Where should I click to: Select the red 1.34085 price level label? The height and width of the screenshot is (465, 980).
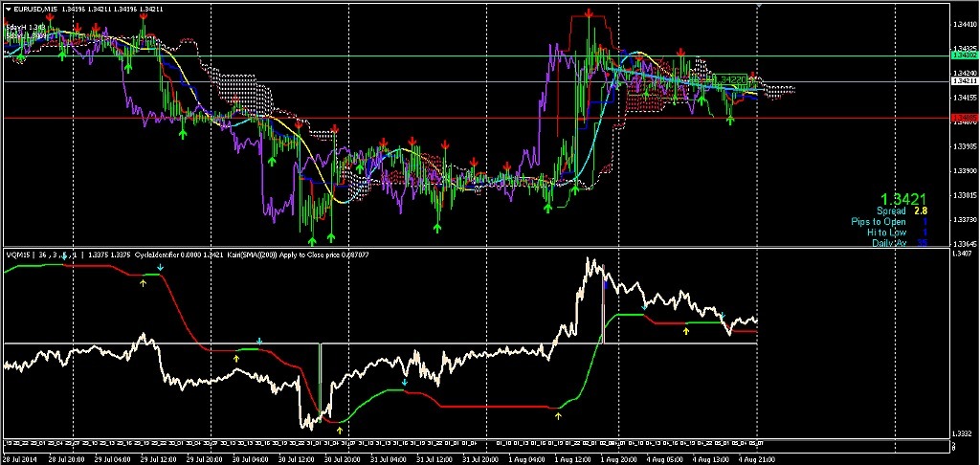point(964,118)
